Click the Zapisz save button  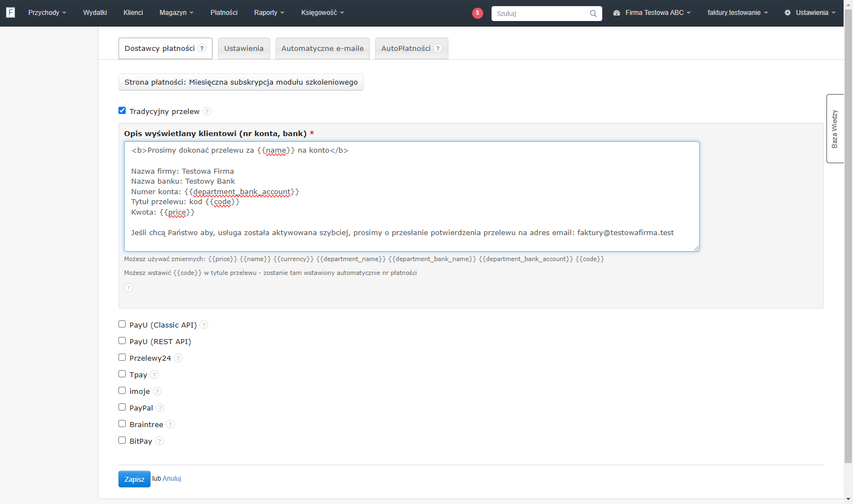[x=135, y=479]
